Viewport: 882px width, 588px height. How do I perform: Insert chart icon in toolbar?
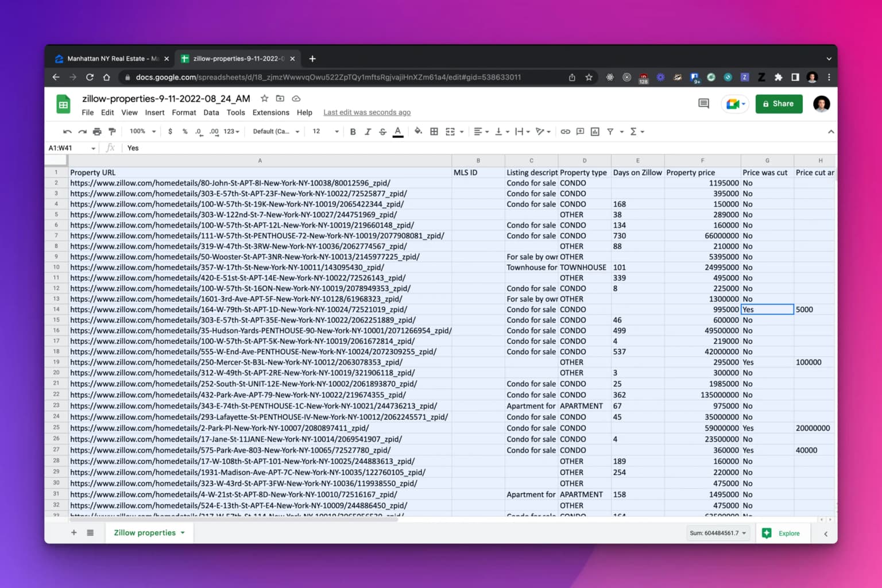click(595, 131)
